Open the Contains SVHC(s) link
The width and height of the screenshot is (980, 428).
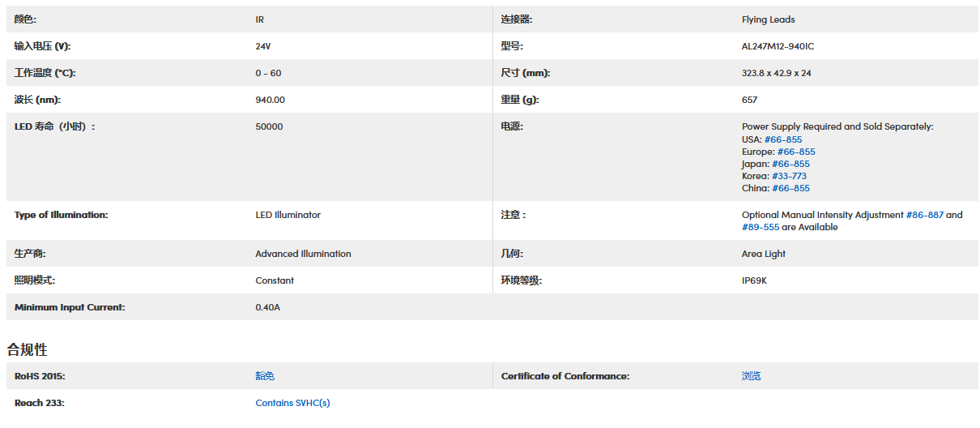(292, 403)
